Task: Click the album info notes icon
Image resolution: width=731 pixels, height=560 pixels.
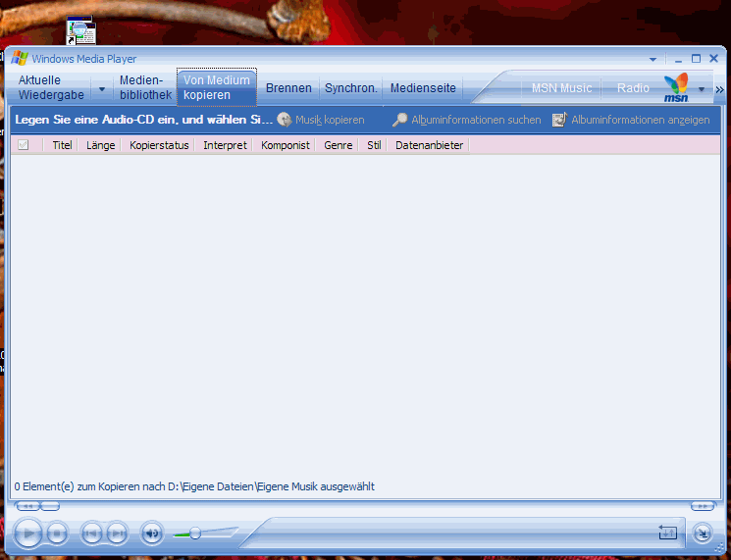Action: (x=559, y=120)
